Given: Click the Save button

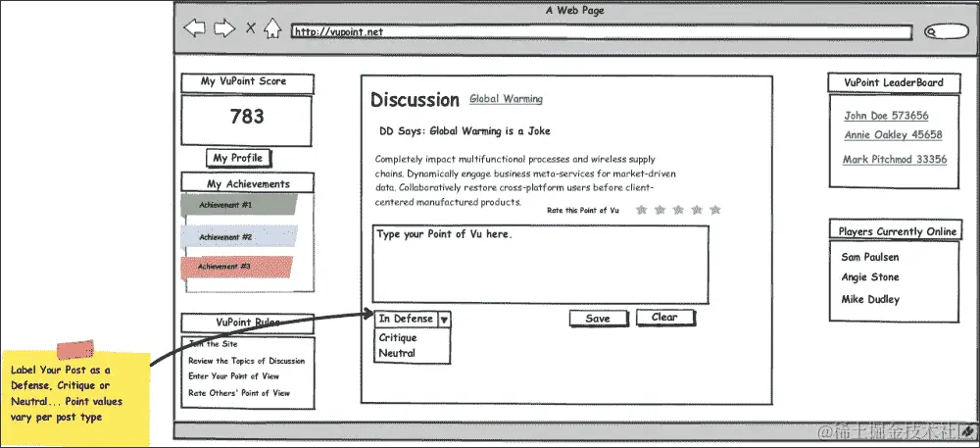Looking at the screenshot, I should point(598,319).
